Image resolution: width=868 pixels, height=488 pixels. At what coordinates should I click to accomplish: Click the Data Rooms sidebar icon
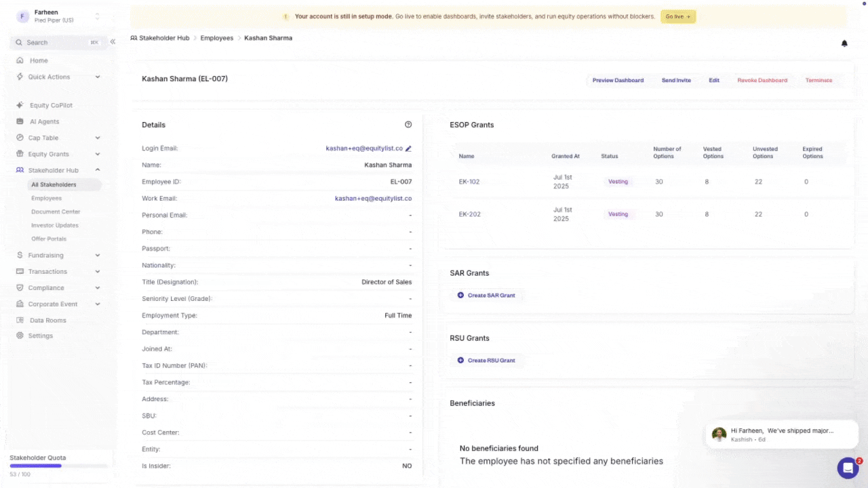coord(20,320)
